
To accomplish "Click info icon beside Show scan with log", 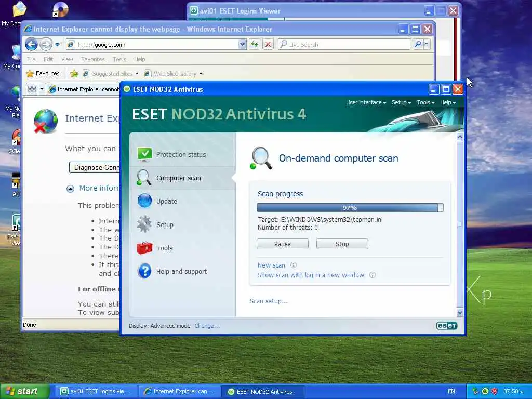I will point(372,275).
